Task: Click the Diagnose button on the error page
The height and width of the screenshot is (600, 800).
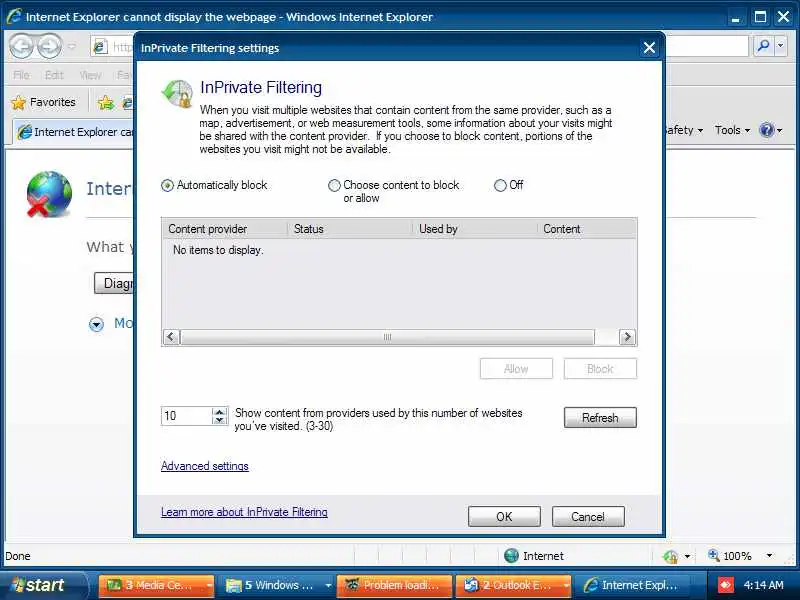Action: 114,283
